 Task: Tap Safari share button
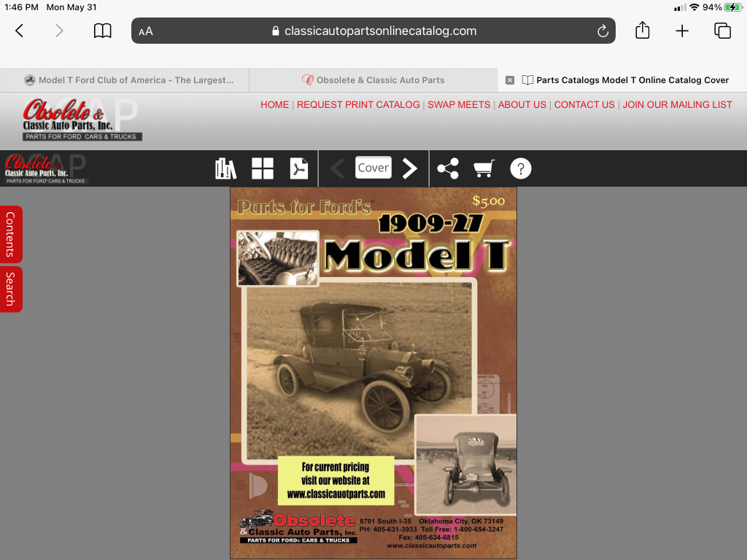(642, 31)
